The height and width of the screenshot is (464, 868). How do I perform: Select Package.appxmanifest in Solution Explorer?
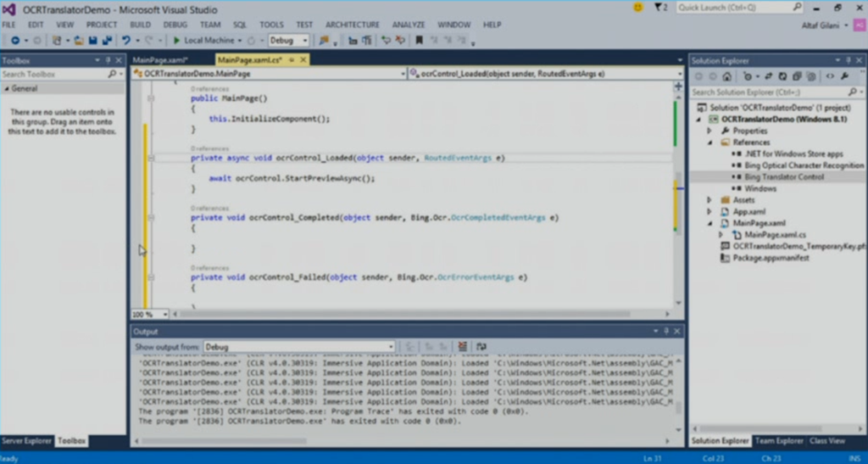point(771,258)
